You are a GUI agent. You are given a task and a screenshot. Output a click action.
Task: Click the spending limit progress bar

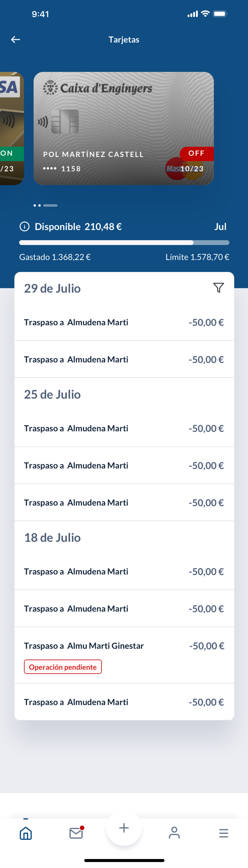coord(124,243)
